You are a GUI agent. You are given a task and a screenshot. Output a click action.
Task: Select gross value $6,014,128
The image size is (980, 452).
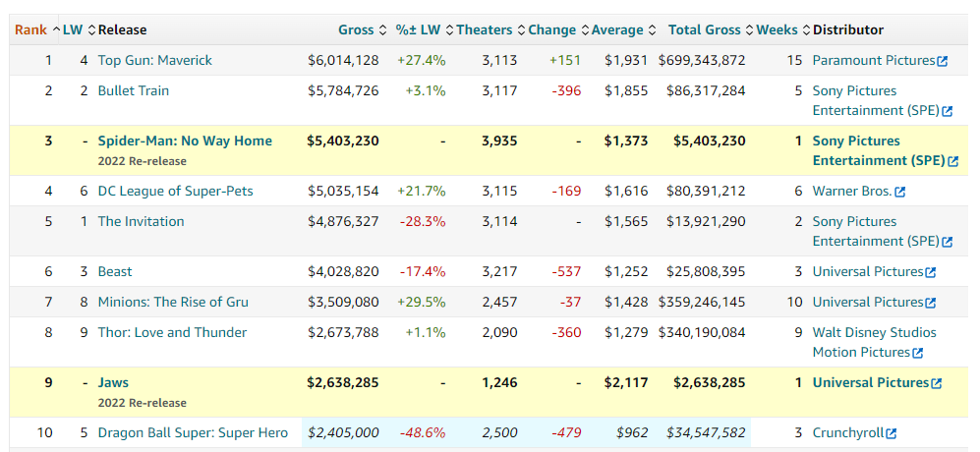(x=343, y=61)
